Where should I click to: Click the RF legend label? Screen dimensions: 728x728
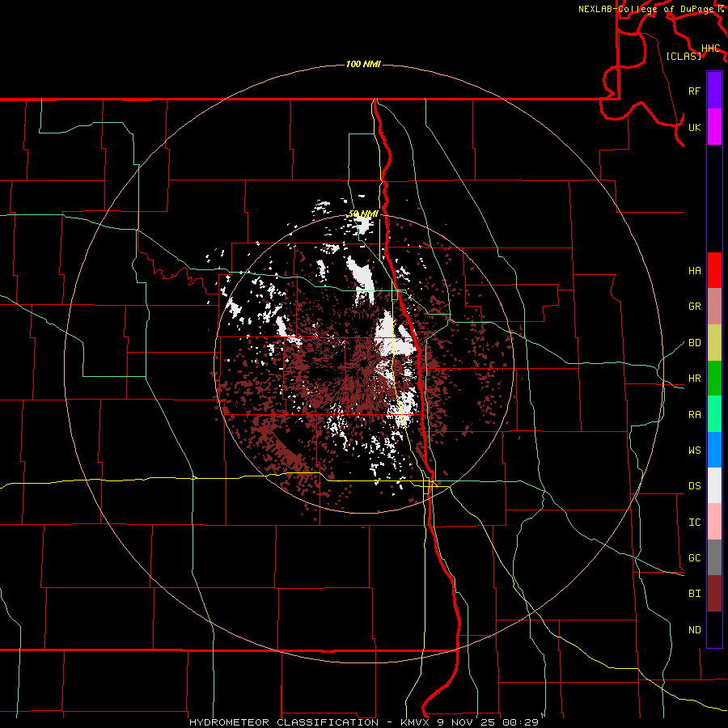pos(694,91)
